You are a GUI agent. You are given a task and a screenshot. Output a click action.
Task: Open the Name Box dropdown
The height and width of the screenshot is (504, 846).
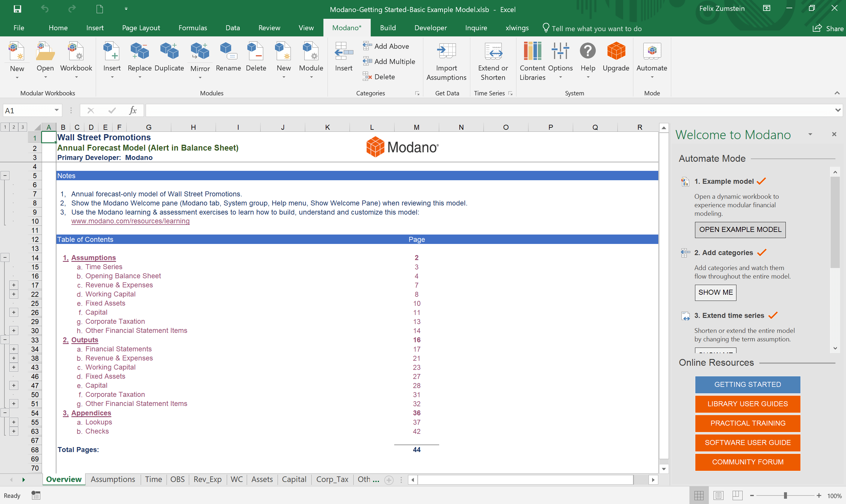click(56, 110)
